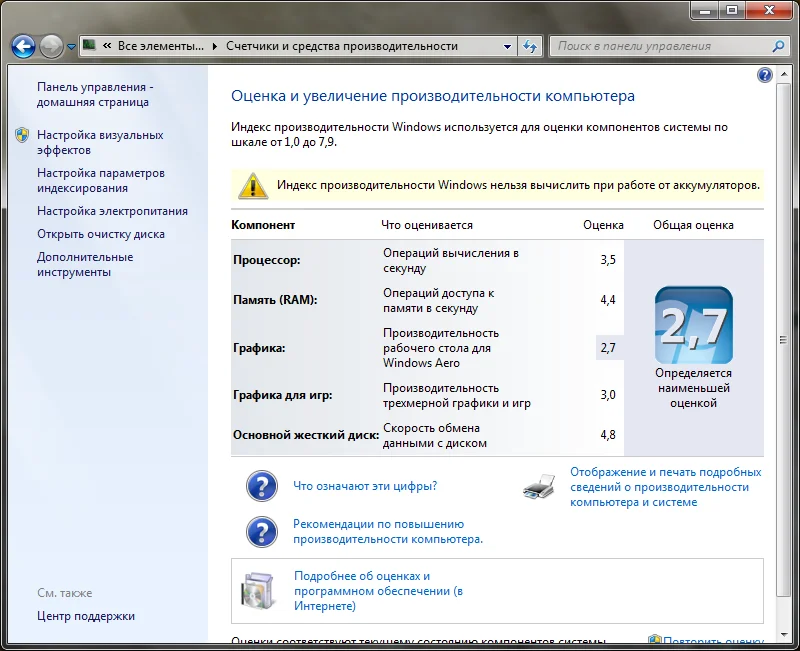Go back with the blue Back arrow
The height and width of the screenshot is (651, 800).
point(23,46)
